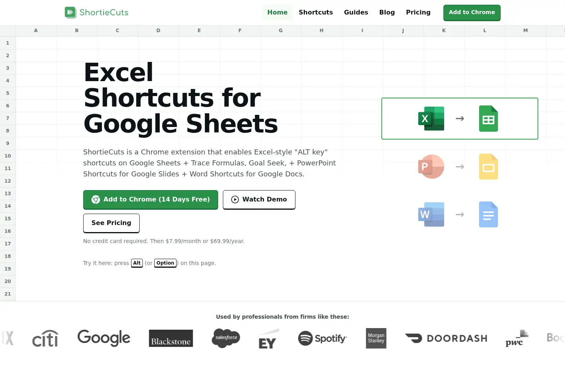
Task: Click the Watch Demo button
Action: point(259,200)
